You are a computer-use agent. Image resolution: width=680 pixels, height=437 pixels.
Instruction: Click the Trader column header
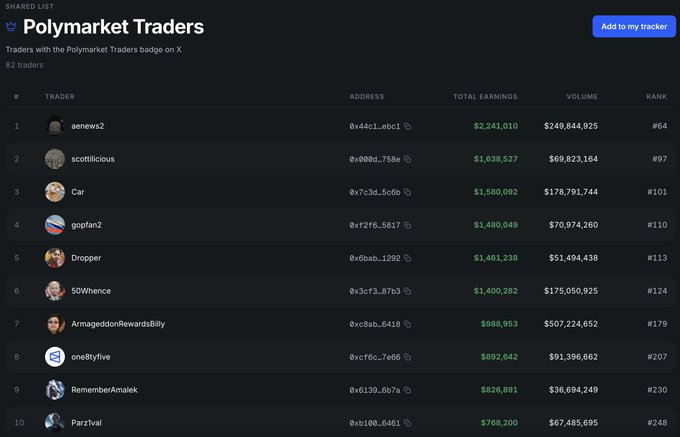[60, 97]
